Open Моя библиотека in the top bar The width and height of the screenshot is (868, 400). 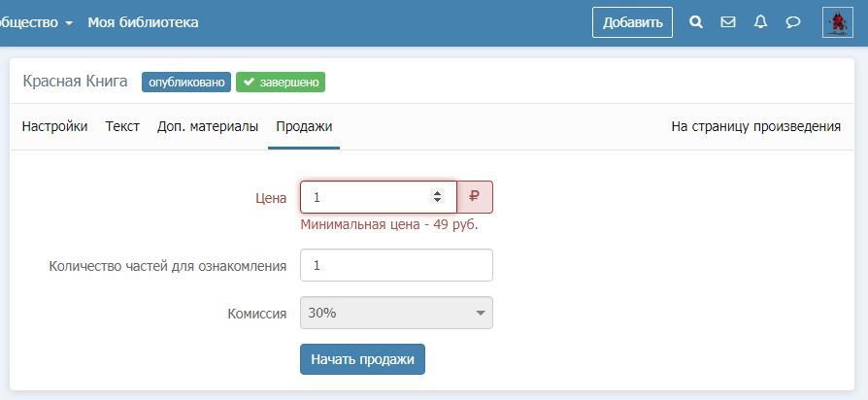pos(143,22)
